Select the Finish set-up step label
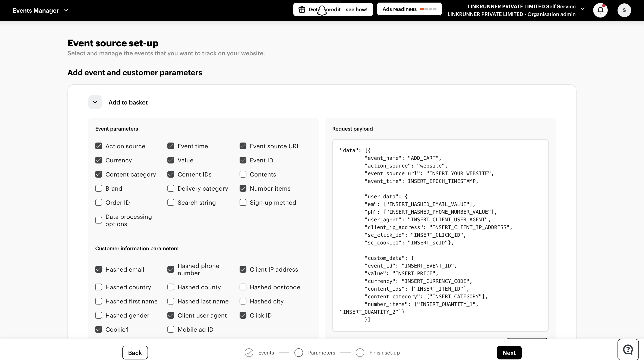The image size is (644, 362). click(385, 353)
